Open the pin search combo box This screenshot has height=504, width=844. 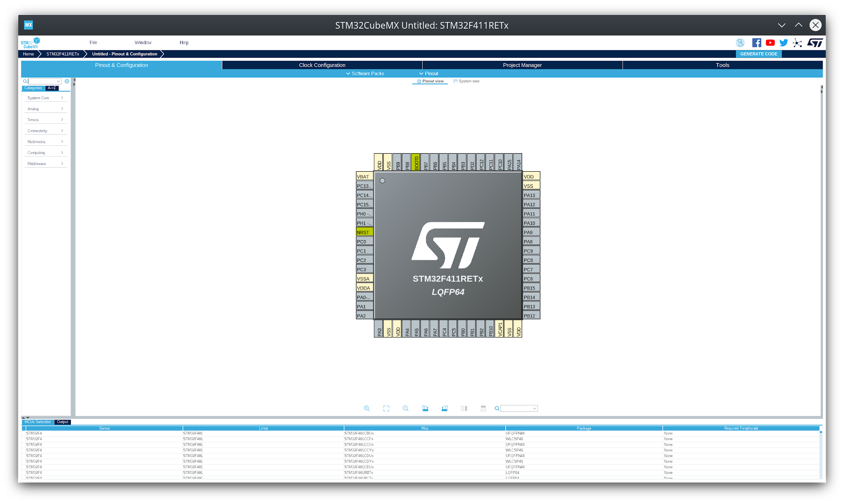pyautogui.click(x=519, y=408)
